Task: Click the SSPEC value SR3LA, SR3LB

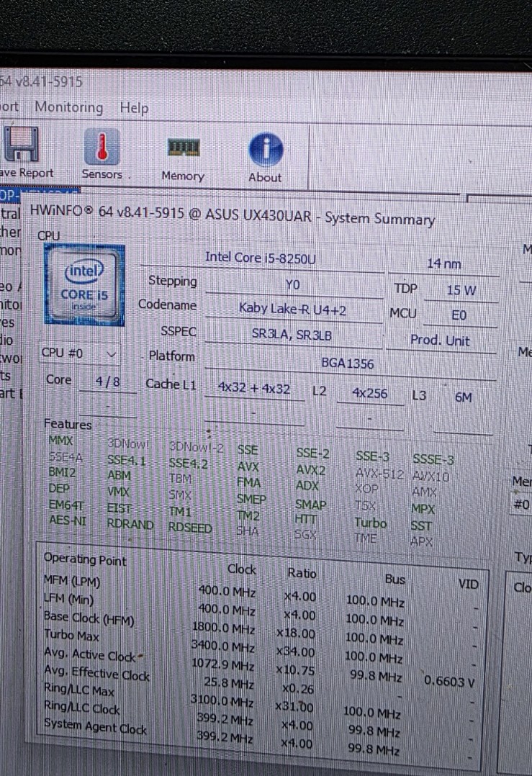Action: [x=292, y=335]
